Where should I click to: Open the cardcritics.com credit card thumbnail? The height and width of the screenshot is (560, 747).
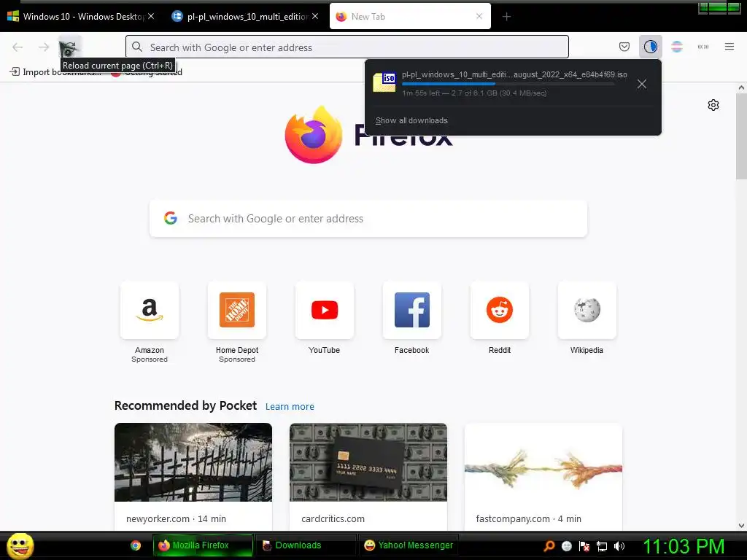coord(368,462)
